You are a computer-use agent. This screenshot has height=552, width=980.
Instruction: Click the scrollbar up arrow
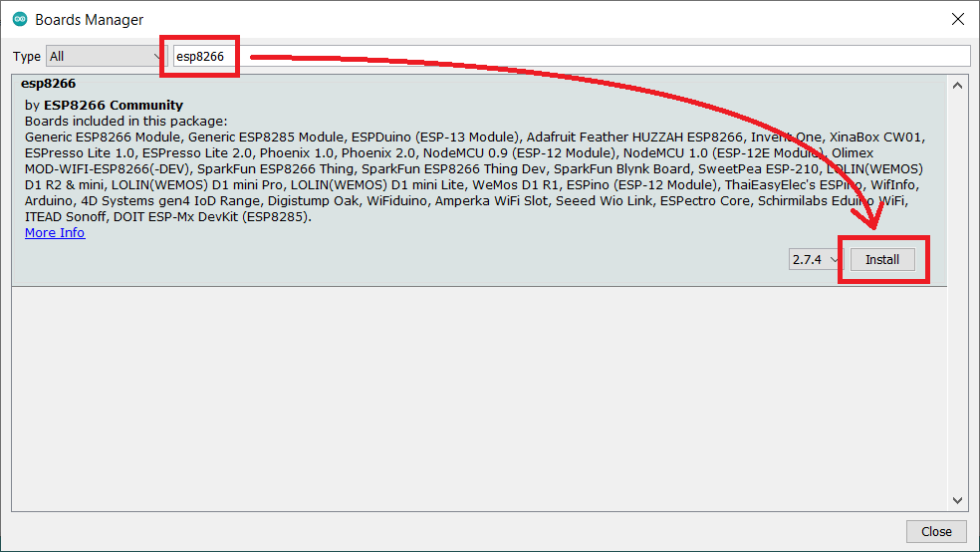pyautogui.click(x=958, y=86)
